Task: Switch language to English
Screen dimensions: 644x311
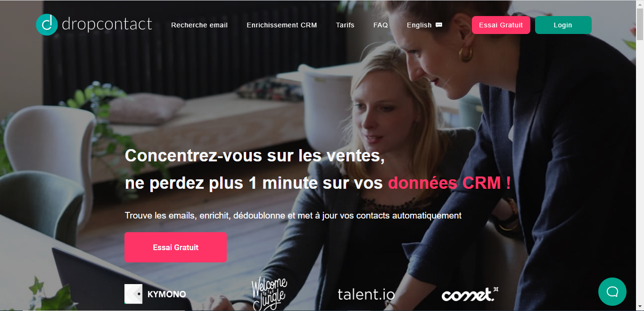Action: [419, 25]
